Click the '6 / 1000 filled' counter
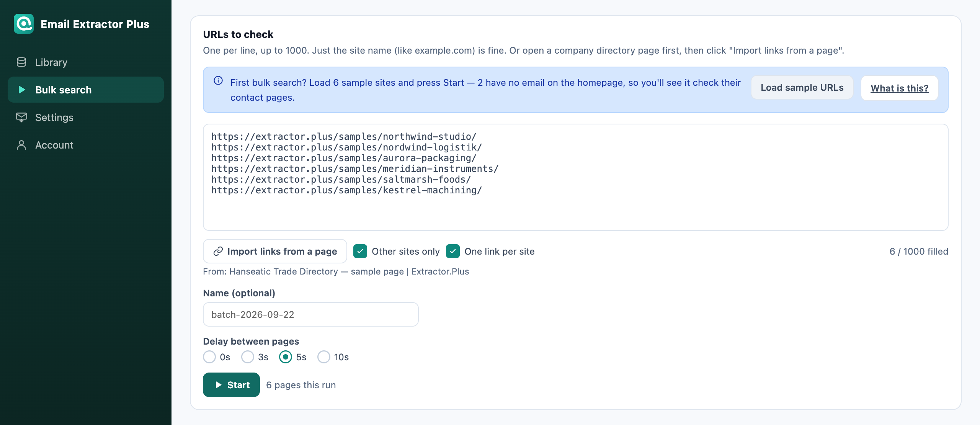The height and width of the screenshot is (425, 980). [919, 251]
